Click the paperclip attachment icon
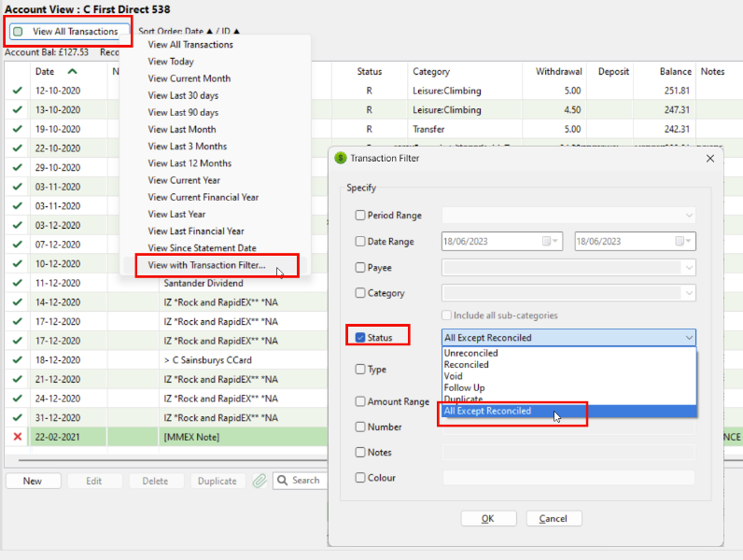743x560 pixels. (259, 481)
